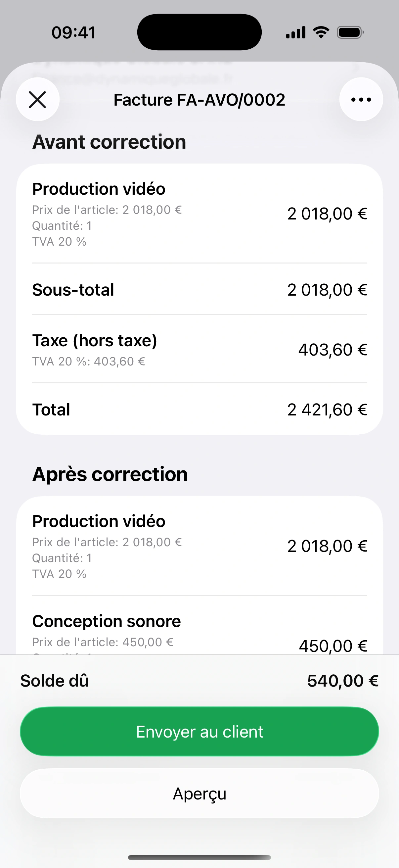This screenshot has width=399, height=868.
Task: Tap the home indicator bar
Action: (199, 857)
